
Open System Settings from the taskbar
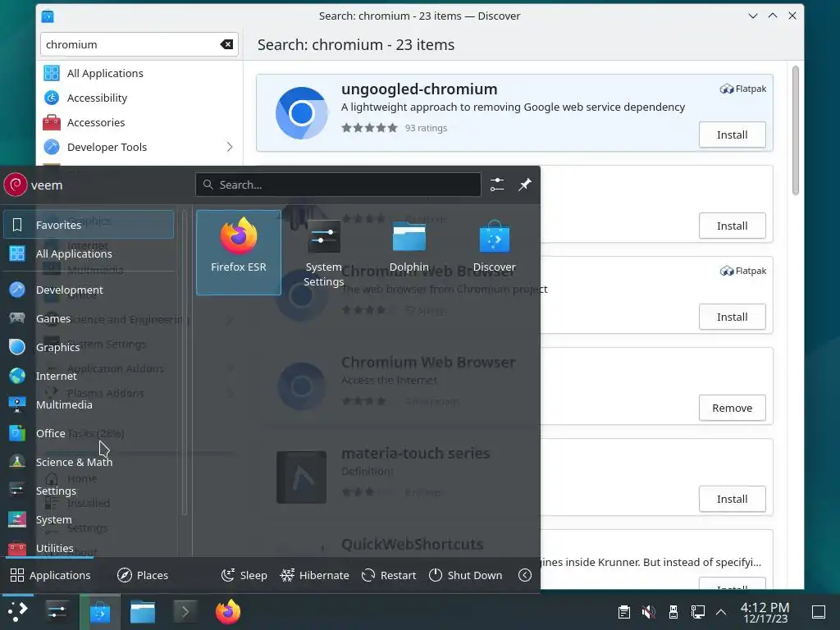pos(57,612)
